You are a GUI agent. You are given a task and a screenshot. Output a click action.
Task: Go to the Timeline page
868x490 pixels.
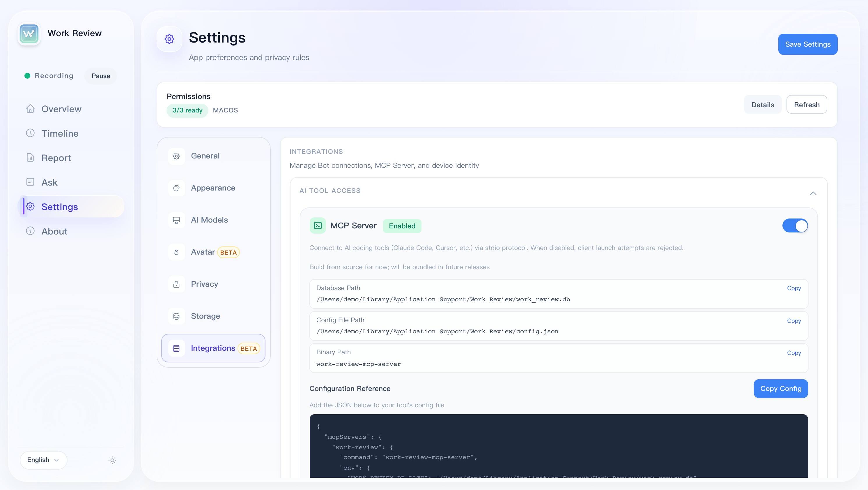click(71, 133)
